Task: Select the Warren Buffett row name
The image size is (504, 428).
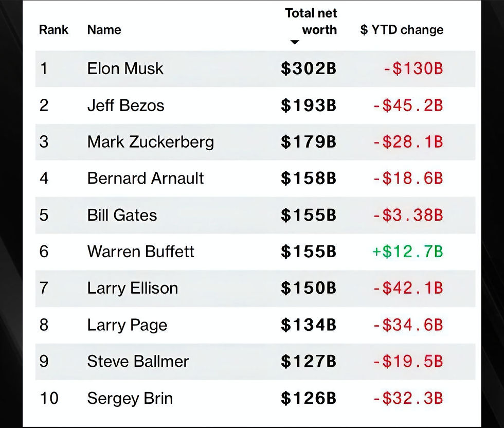Action: (x=140, y=252)
